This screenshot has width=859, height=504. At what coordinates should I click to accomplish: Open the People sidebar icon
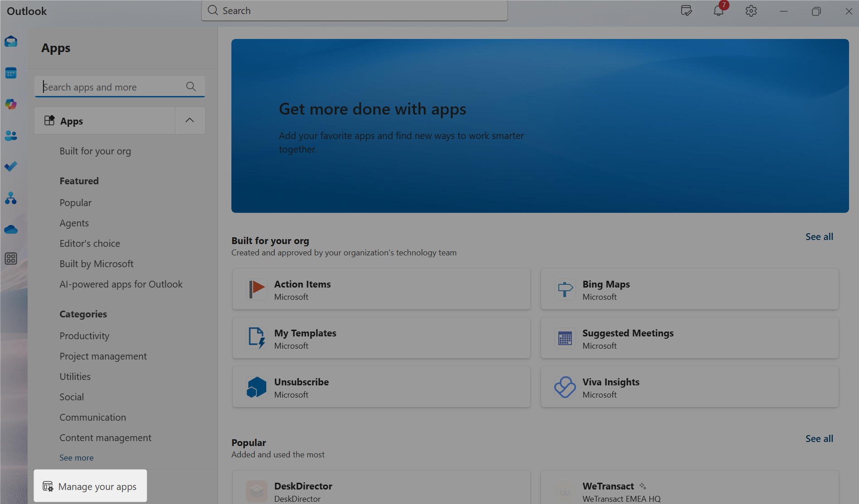click(11, 135)
